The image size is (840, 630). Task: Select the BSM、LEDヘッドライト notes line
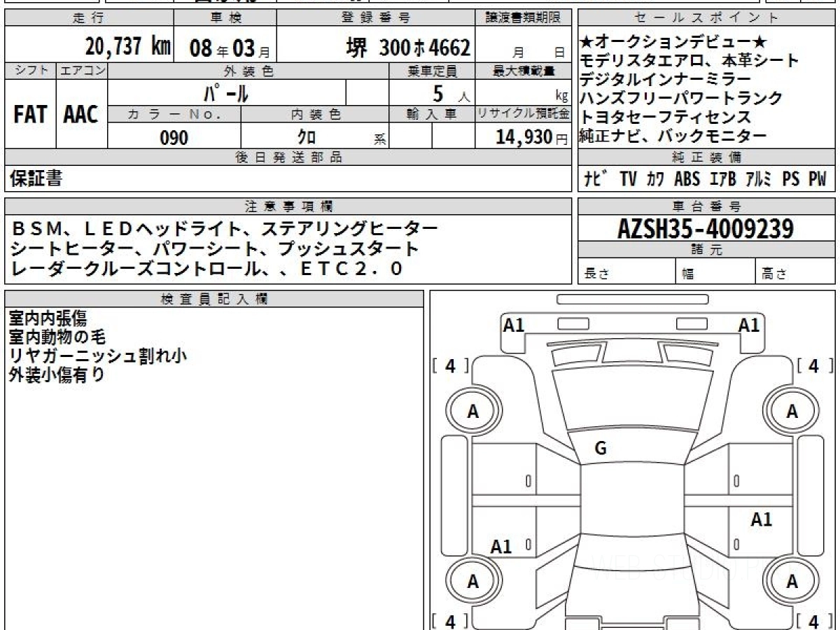225,228
